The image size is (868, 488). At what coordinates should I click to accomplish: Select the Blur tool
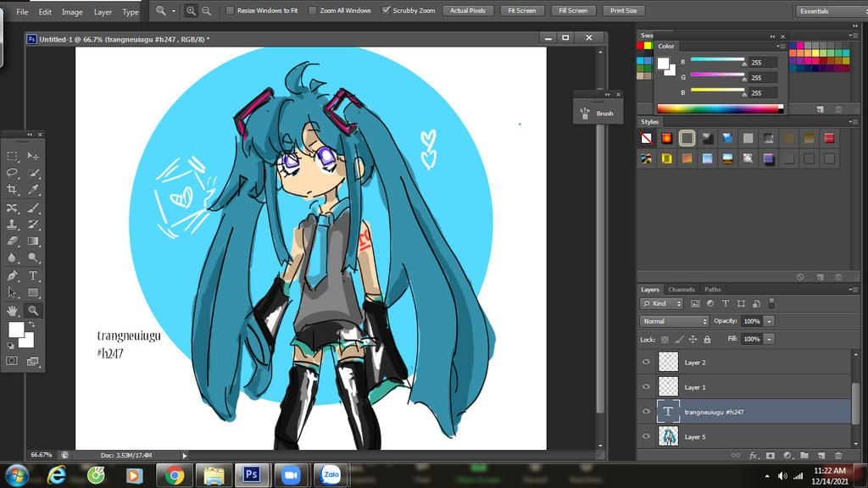point(12,258)
